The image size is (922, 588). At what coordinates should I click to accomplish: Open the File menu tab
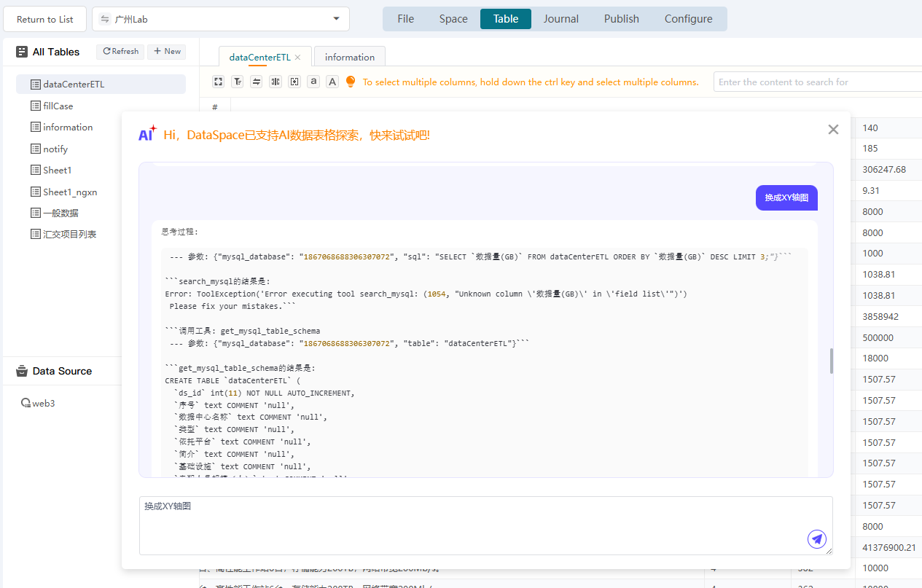point(406,19)
